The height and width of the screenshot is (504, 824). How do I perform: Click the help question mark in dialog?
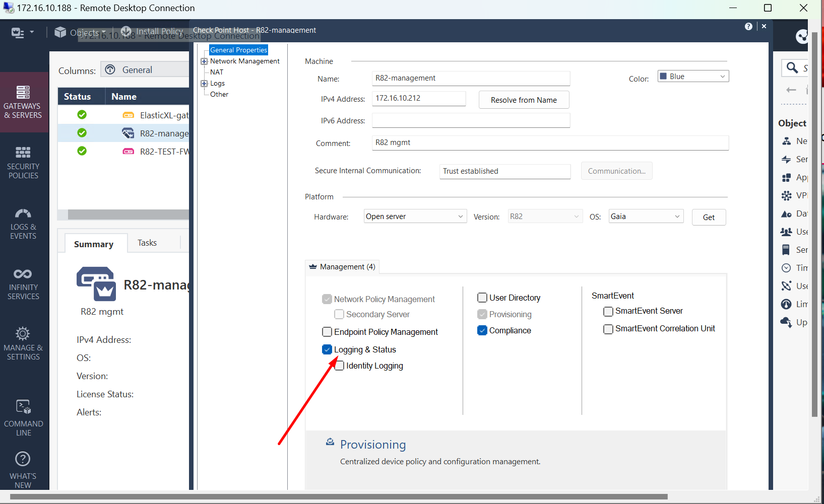pyautogui.click(x=748, y=27)
